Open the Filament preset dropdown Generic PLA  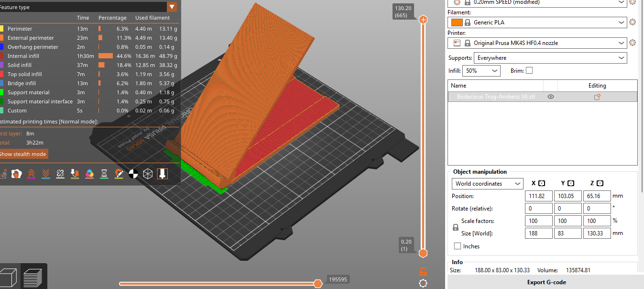point(537,22)
